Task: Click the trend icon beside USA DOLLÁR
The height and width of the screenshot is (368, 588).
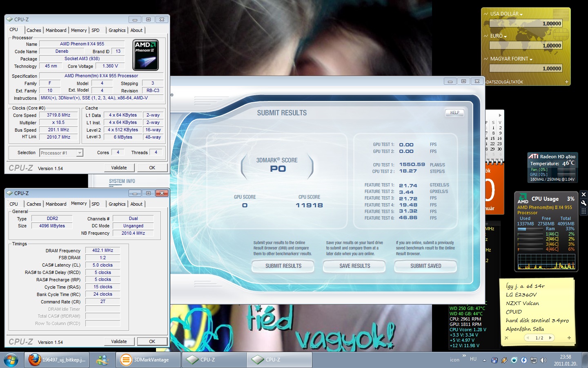Action: point(486,14)
